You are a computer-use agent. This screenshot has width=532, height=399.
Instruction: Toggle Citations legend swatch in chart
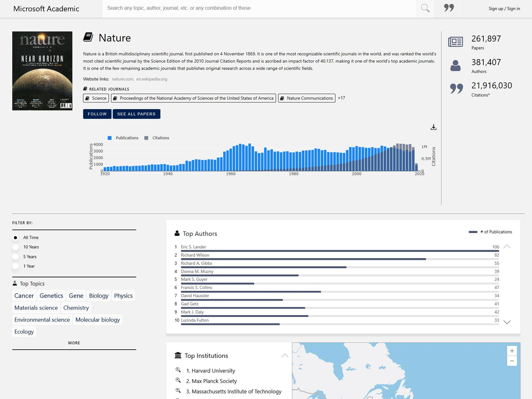tap(146, 138)
